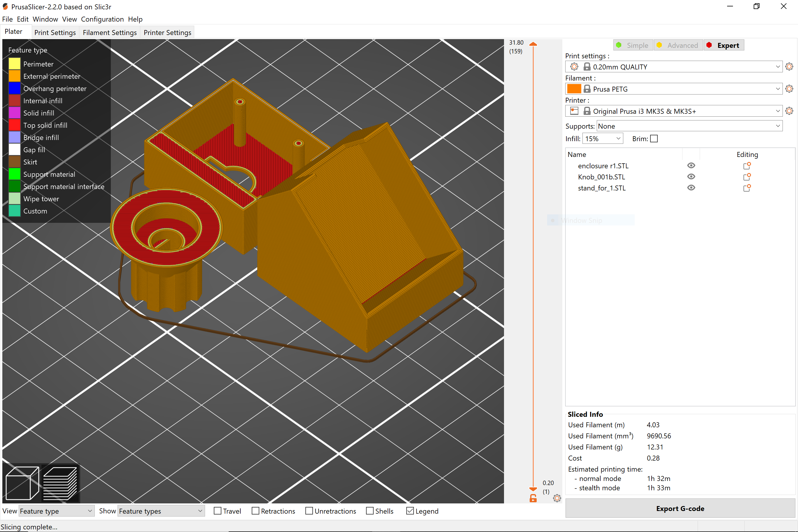The image size is (798, 532).
Task: Enable the Brim checkbox
Action: 654,139
